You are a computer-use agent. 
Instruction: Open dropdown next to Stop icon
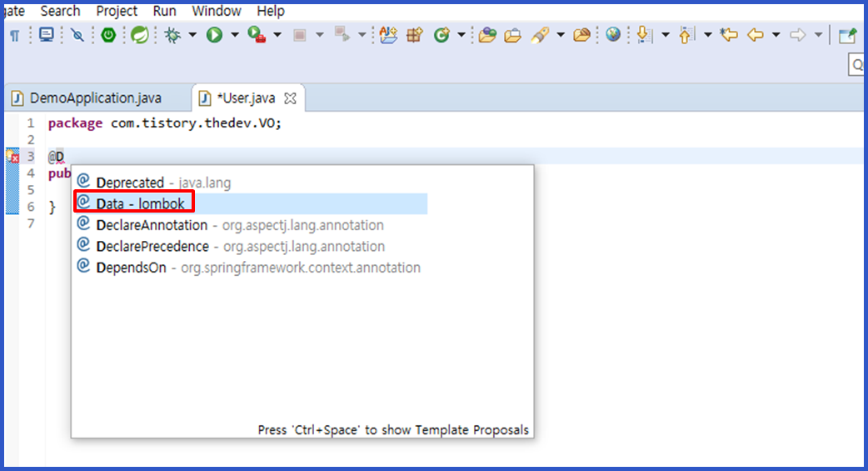coord(319,35)
